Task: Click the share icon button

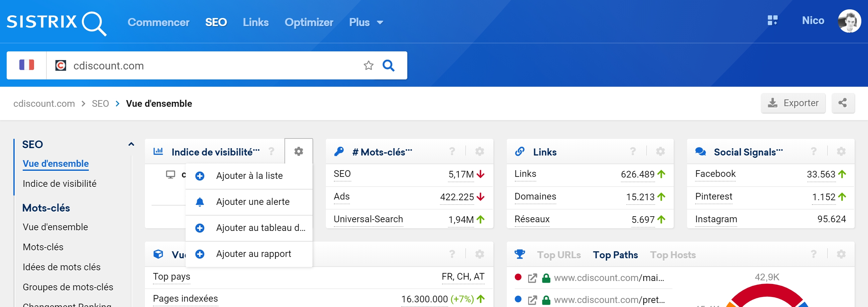Action: tap(843, 103)
